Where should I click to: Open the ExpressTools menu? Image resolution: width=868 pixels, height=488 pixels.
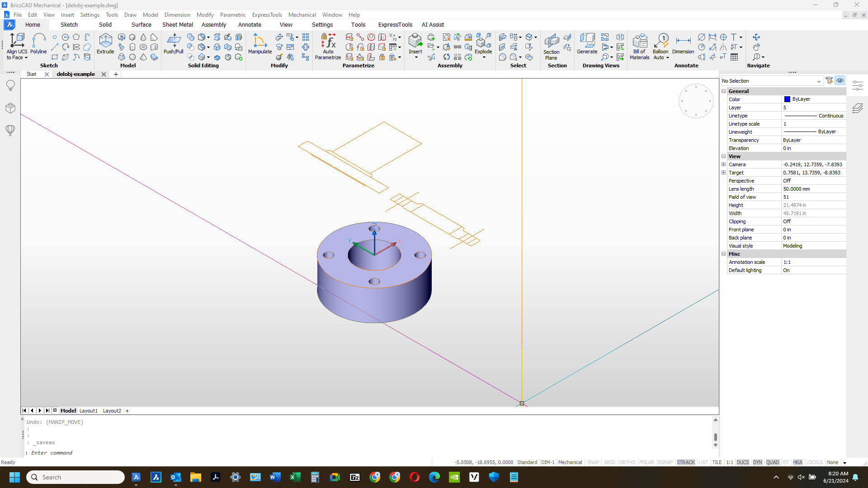click(267, 15)
